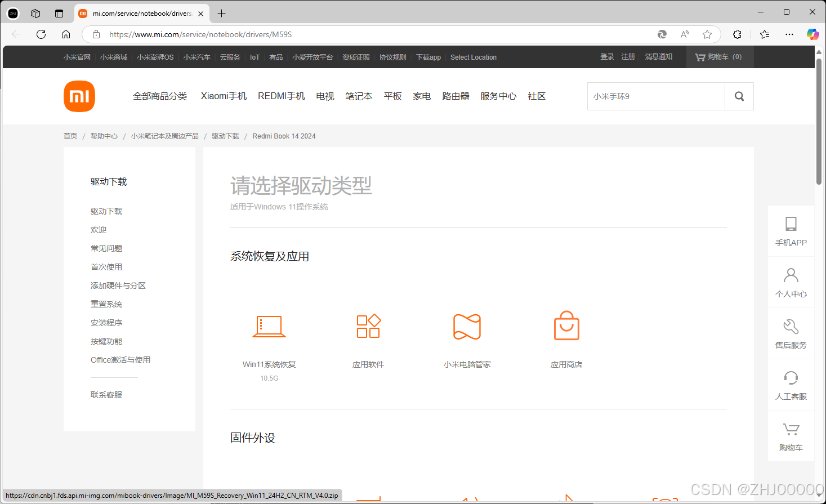
Task: Click 登录 to sign in
Action: (607, 57)
